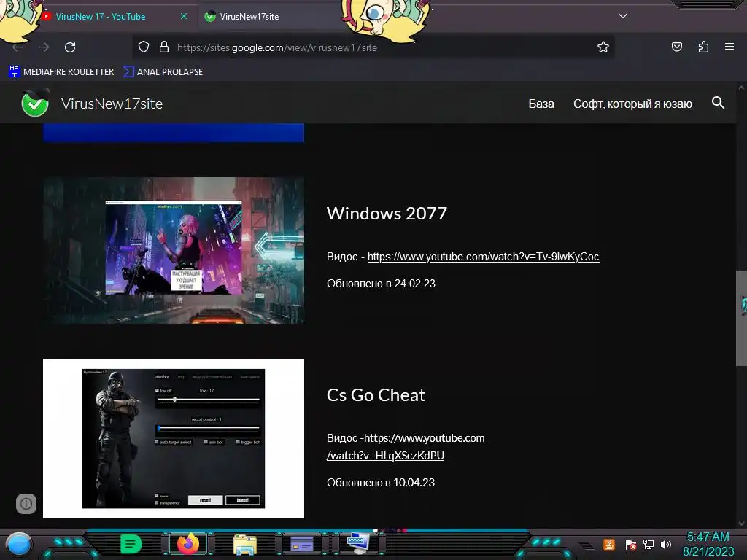Image resolution: width=747 pixels, height=560 pixels.
Task: Open Windows 2077 YouTube video link
Action: (x=483, y=256)
